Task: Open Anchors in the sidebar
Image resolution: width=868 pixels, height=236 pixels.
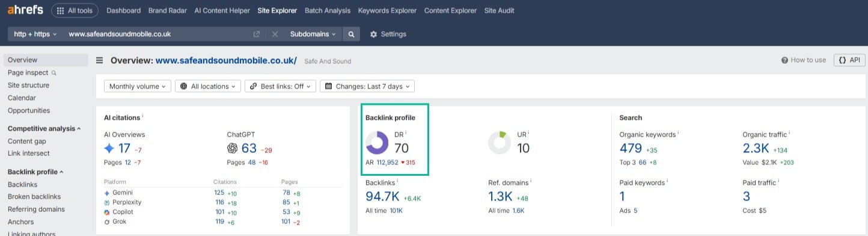Action: coord(20,222)
